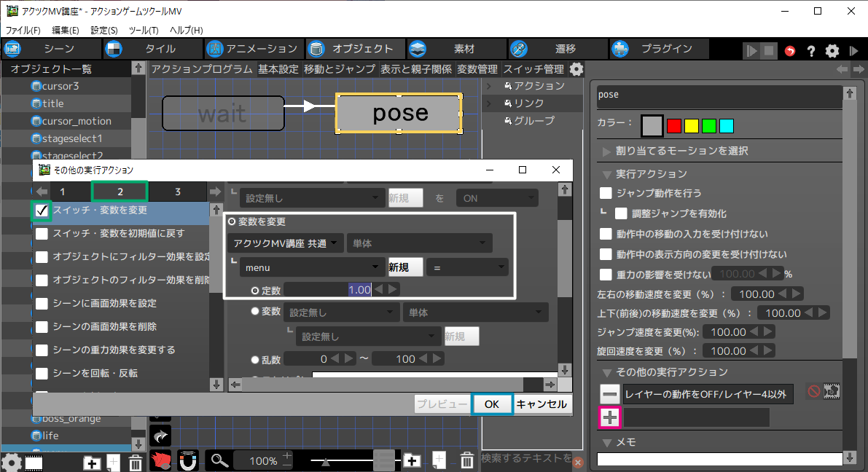Click the magnet snap icon
This screenshot has width=868, height=472.
[x=187, y=460]
